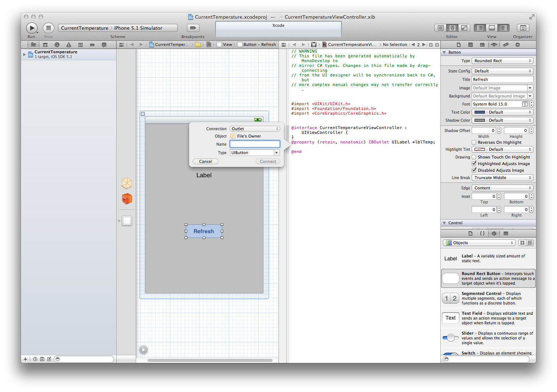Click the Connect button
This screenshot has width=557, height=392.
pos(268,161)
